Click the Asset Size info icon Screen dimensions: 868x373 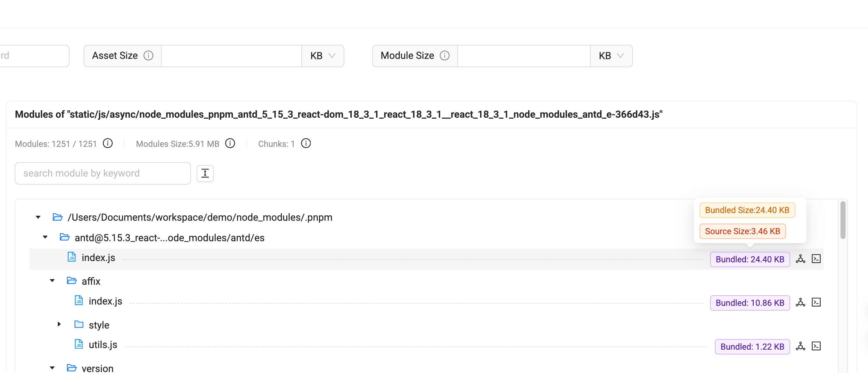click(x=148, y=56)
